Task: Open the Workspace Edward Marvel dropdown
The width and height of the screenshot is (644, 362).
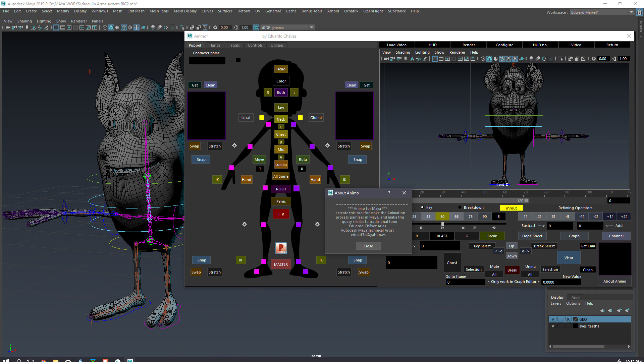Action: (x=602, y=12)
